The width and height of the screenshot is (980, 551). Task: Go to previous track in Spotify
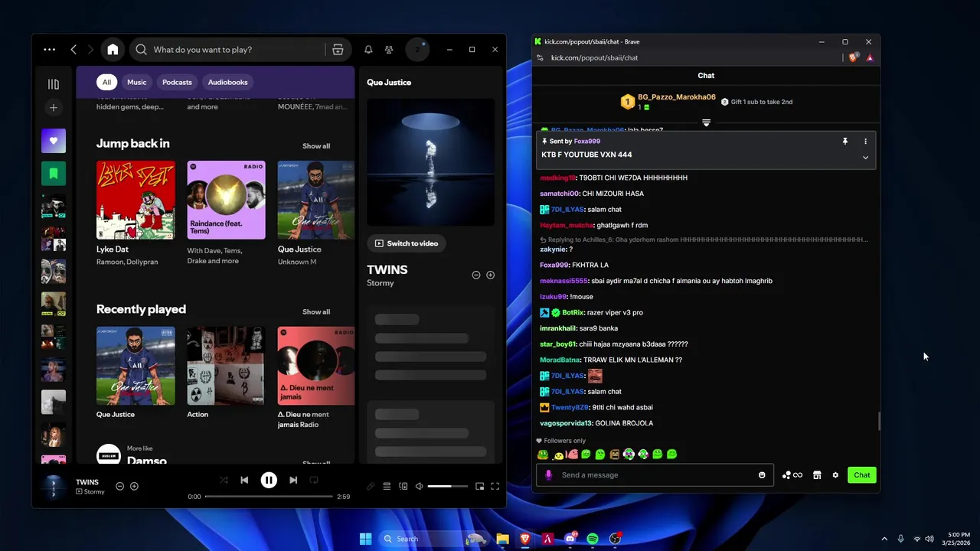point(244,480)
